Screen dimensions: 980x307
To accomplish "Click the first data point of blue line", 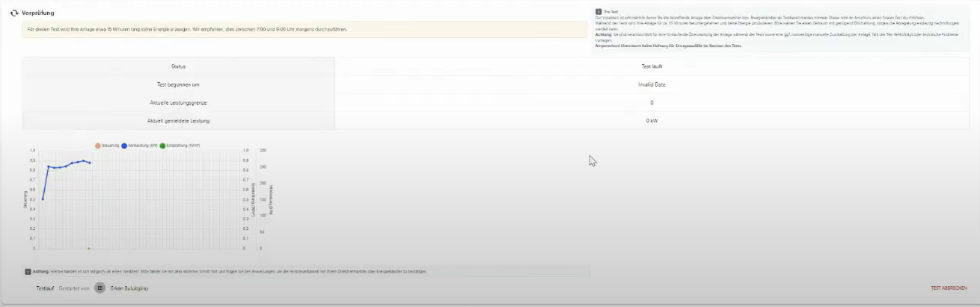I will (43, 199).
